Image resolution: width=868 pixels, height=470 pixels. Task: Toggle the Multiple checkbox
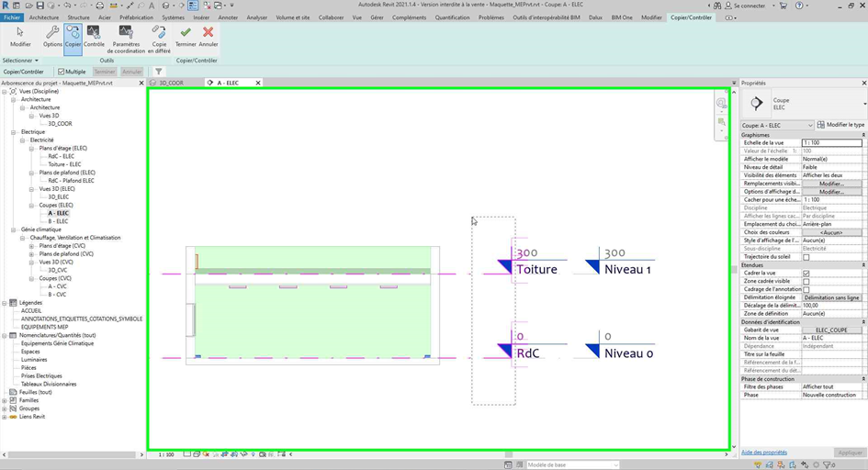coord(62,72)
